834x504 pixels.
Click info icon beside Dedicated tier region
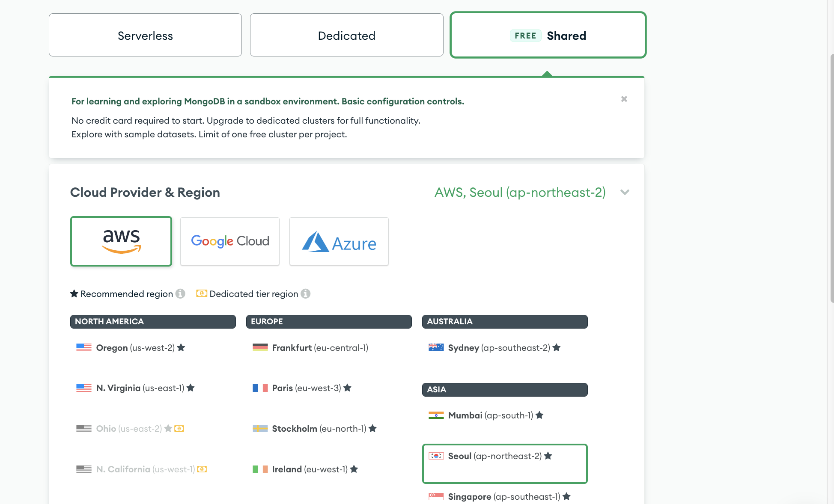click(305, 294)
